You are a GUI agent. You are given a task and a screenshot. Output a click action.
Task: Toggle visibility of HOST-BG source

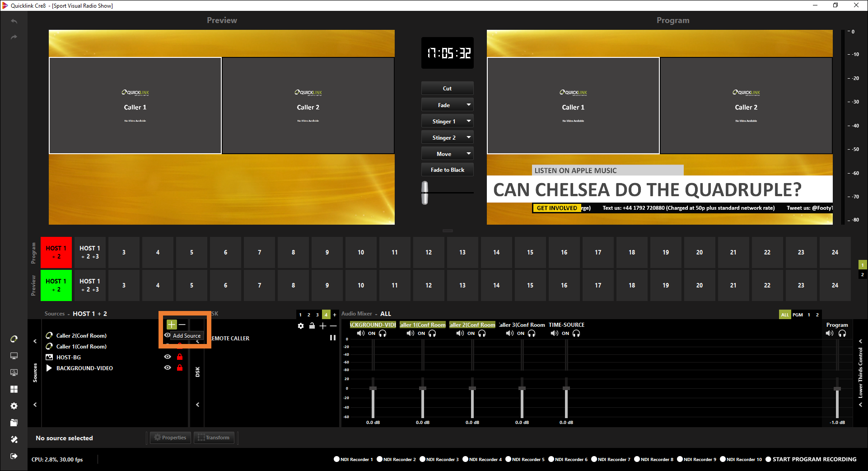pyautogui.click(x=168, y=357)
